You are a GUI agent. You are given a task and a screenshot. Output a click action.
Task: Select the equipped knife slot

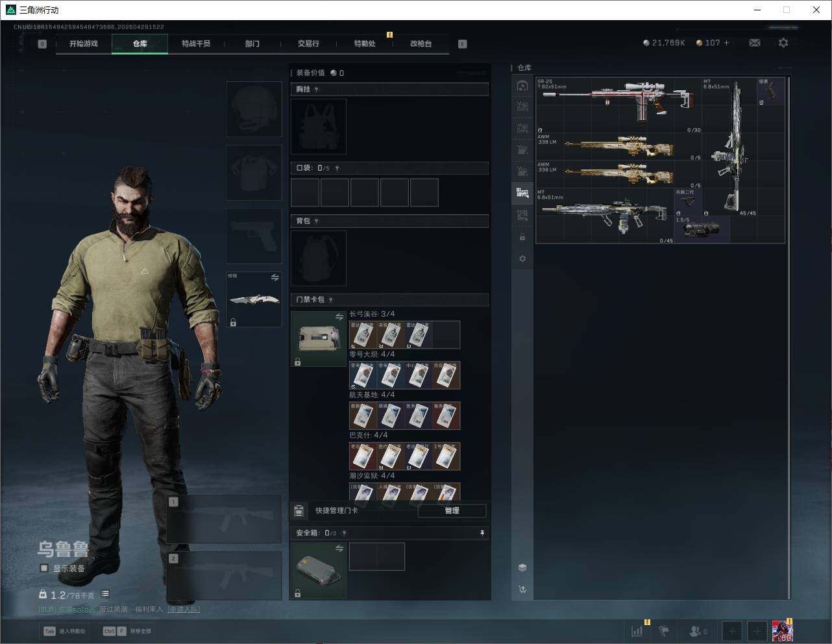pyautogui.click(x=254, y=299)
